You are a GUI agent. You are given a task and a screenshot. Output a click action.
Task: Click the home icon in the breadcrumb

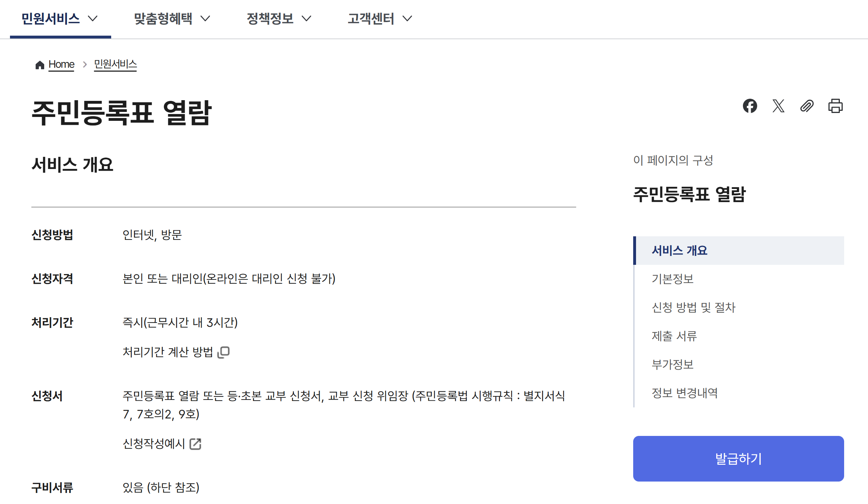39,64
